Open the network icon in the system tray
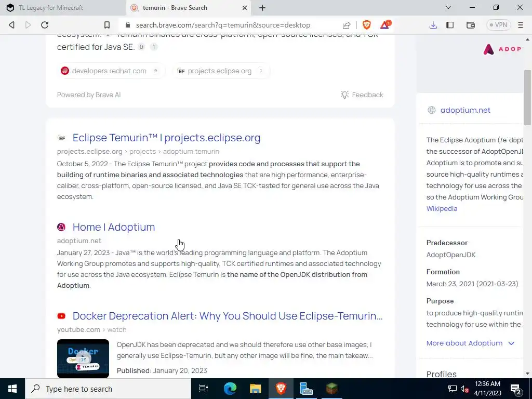The height and width of the screenshot is (399, 532). click(x=453, y=389)
